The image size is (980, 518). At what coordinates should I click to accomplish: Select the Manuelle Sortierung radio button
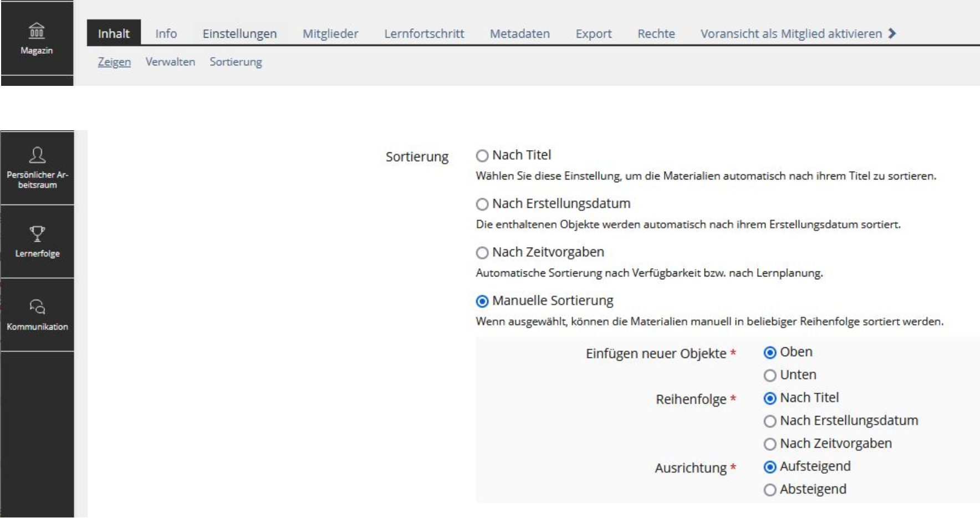482,301
